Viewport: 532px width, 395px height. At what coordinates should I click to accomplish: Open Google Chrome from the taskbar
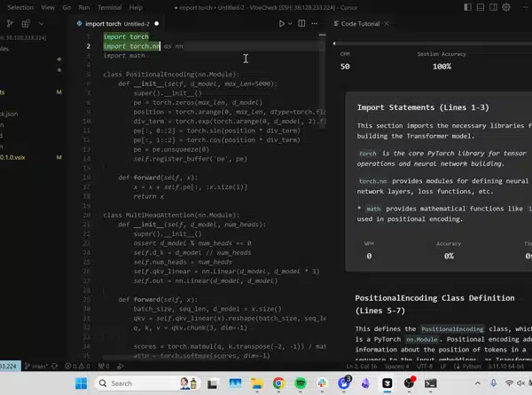tap(278, 383)
